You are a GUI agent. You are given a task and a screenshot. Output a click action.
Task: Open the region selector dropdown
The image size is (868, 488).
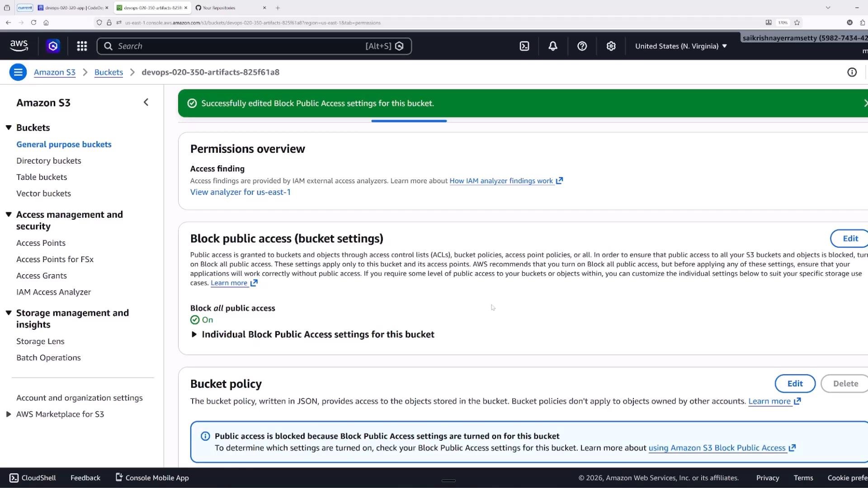[681, 46]
